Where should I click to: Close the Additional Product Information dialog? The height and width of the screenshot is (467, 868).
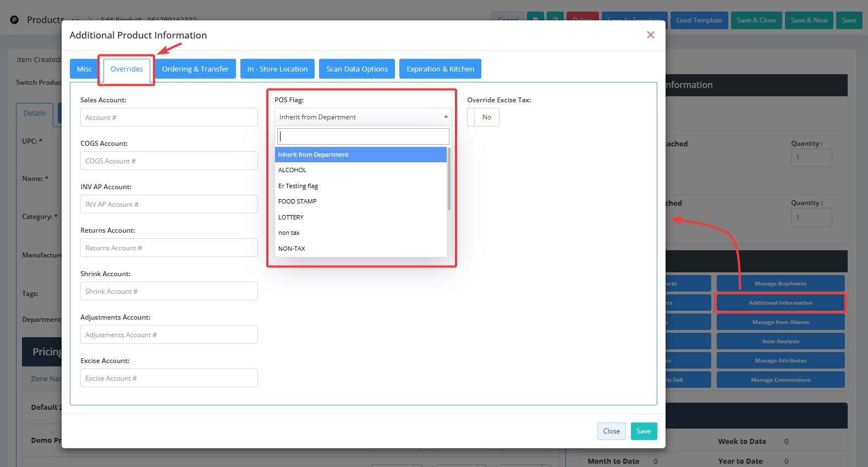click(x=650, y=35)
